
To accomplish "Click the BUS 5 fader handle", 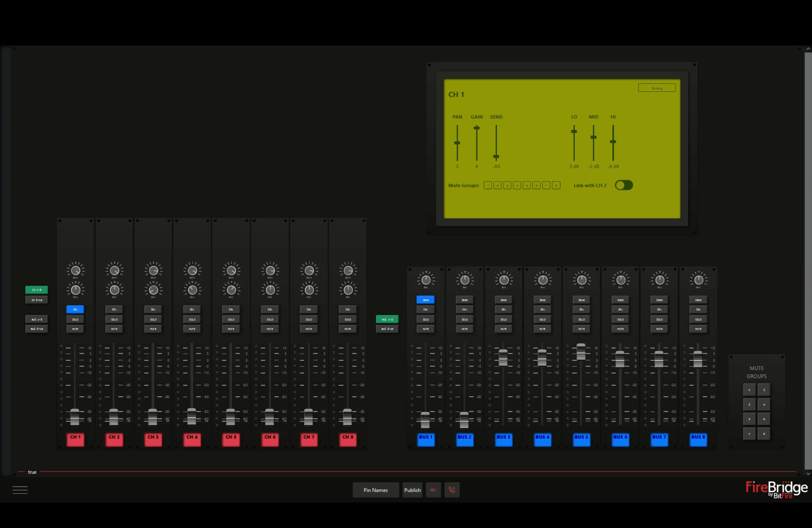I will [x=581, y=352].
